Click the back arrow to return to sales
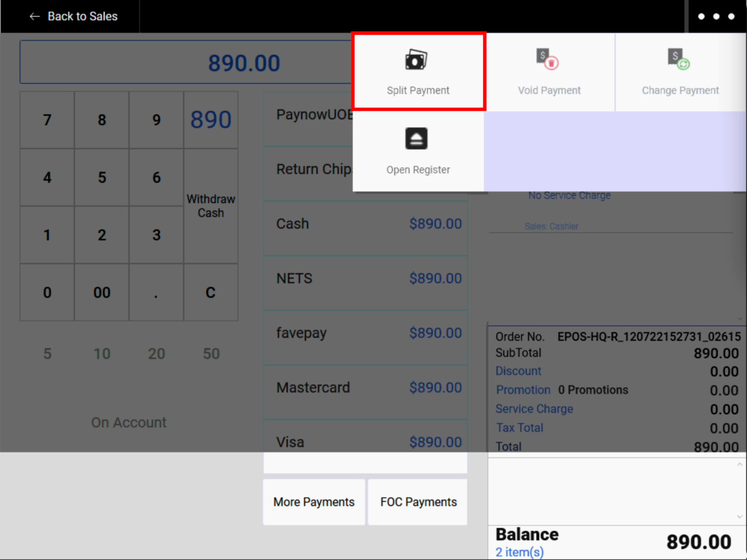The height and width of the screenshot is (560, 747). tap(34, 16)
